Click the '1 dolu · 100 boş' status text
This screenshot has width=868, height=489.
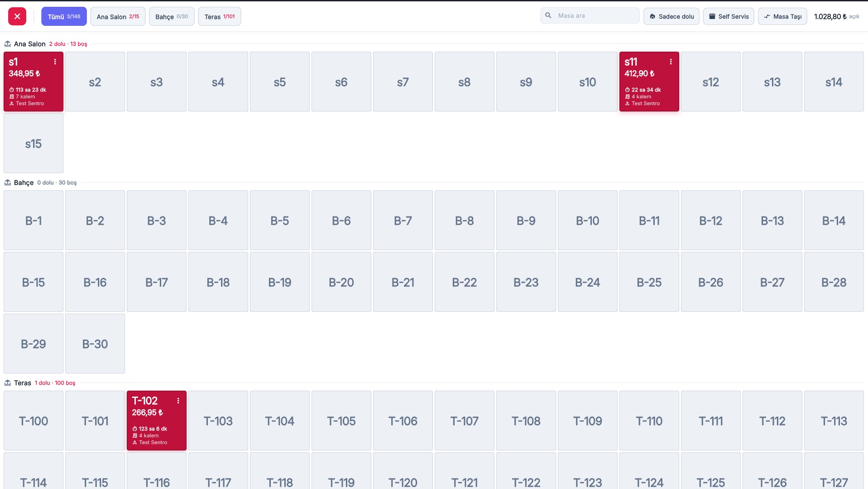55,383
